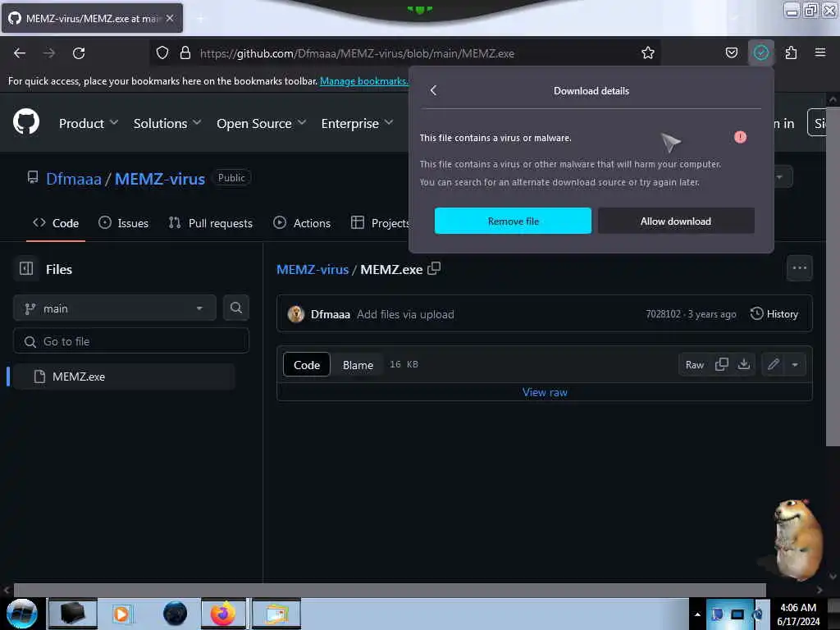
Task: Open the Code repository tab
Action: [56, 223]
